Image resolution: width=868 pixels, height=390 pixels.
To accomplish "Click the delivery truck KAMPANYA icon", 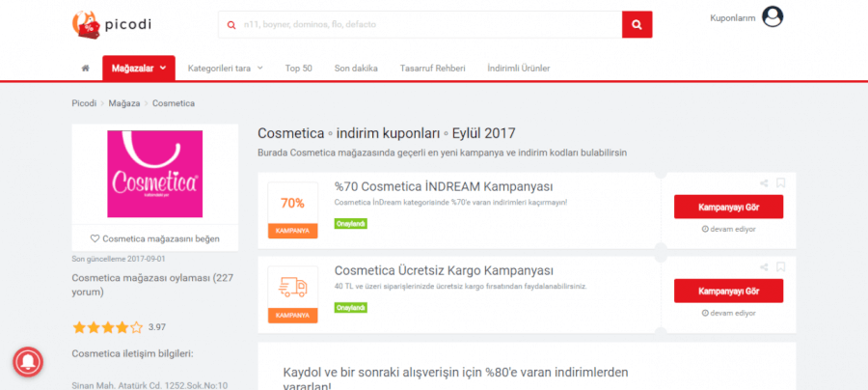I will 293,294.
